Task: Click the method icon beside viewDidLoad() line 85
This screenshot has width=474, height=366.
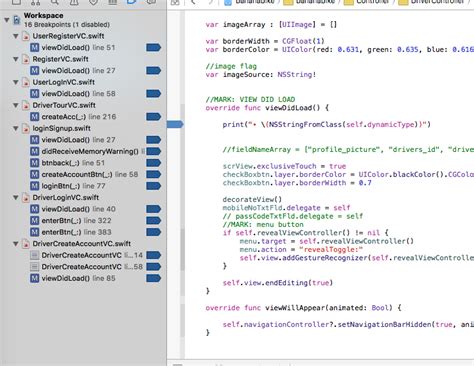Action: tap(35, 278)
